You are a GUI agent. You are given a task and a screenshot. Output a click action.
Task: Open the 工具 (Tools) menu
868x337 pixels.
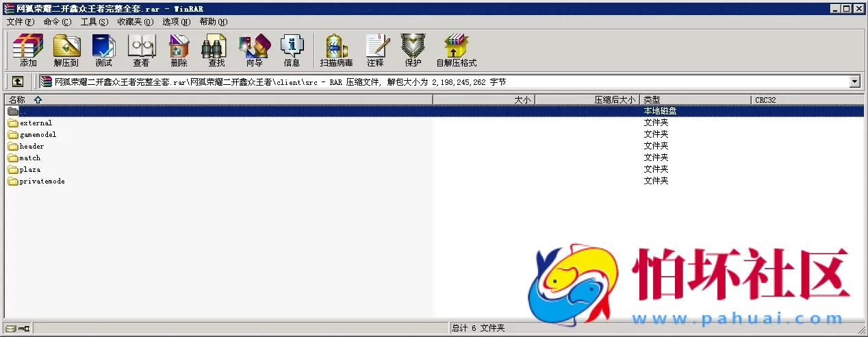click(94, 21)
